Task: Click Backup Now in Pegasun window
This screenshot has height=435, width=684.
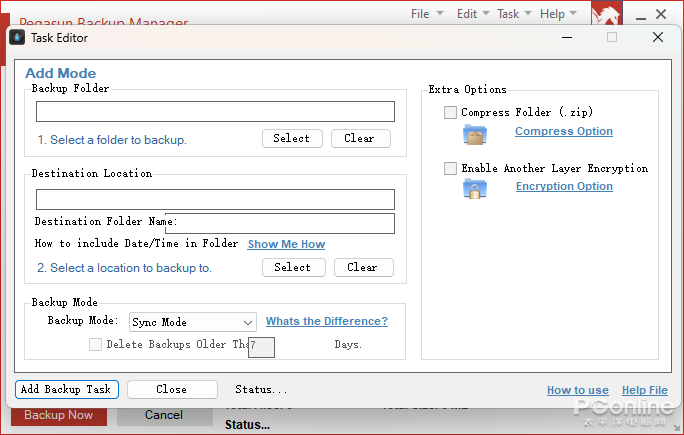Action: coord(59,415)
